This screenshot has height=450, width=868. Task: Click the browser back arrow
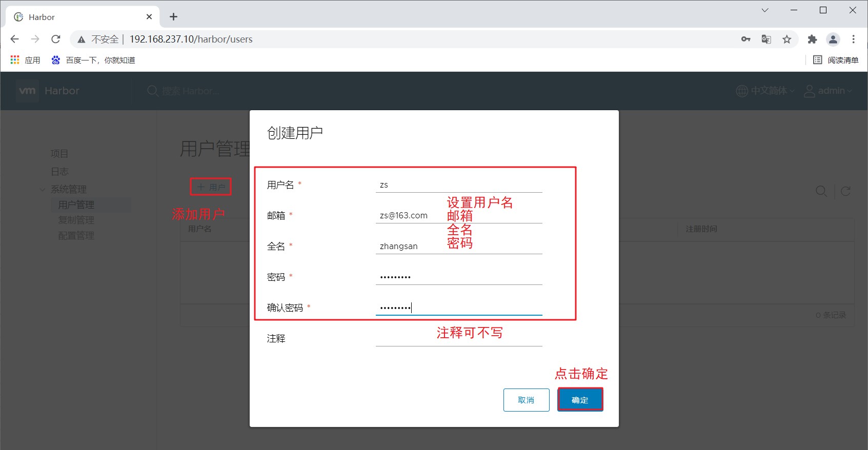pos(14,39)
